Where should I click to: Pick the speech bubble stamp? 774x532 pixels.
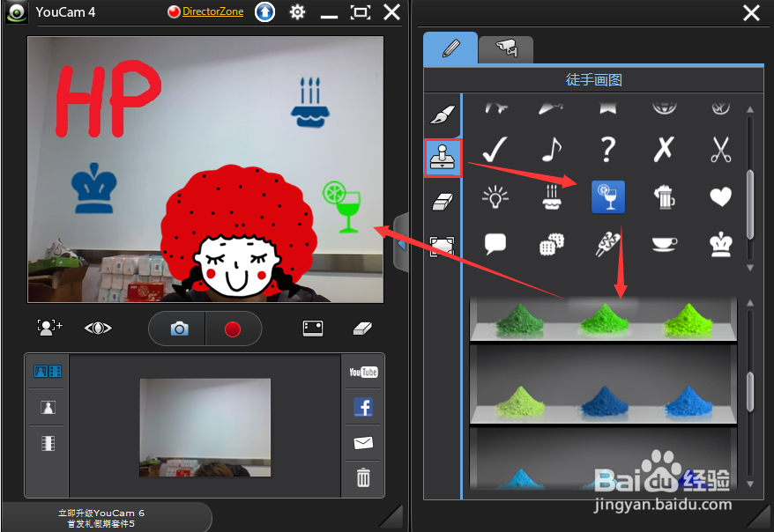(x=495, y=244)
